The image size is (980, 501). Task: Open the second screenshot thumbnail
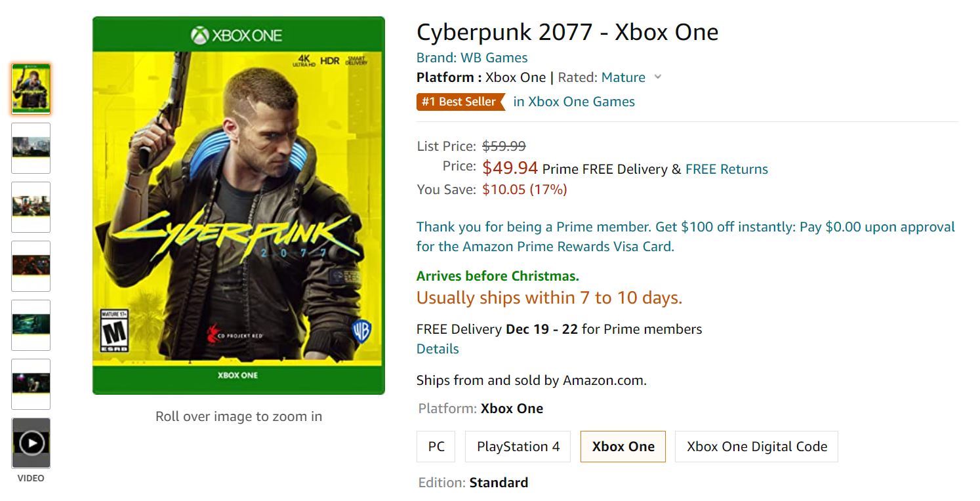(x=31, y=148)
